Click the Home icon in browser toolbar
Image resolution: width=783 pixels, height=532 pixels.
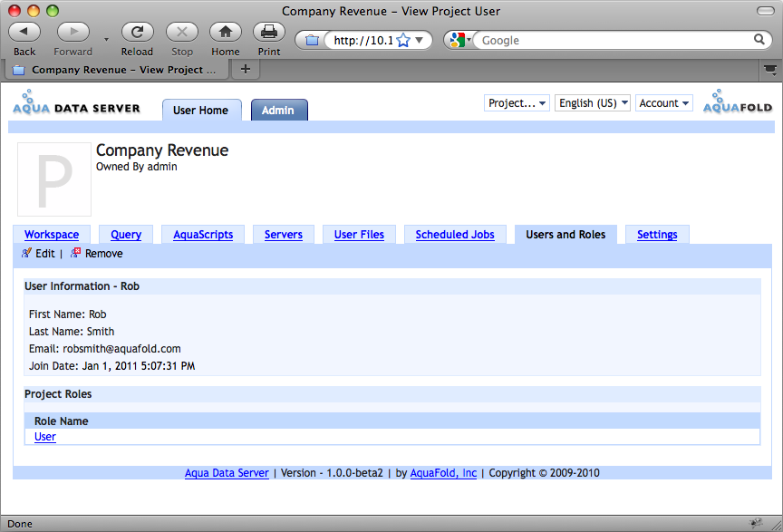(x=226, y=32)
